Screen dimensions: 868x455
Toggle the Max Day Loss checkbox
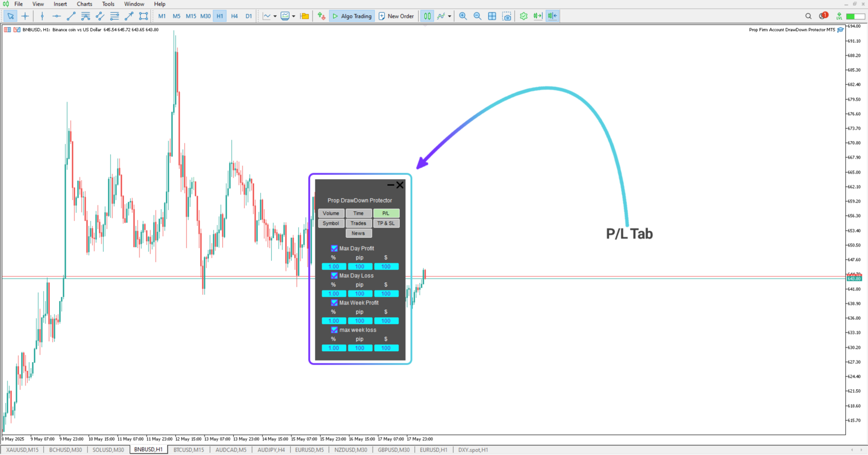[x=334, y=275]
